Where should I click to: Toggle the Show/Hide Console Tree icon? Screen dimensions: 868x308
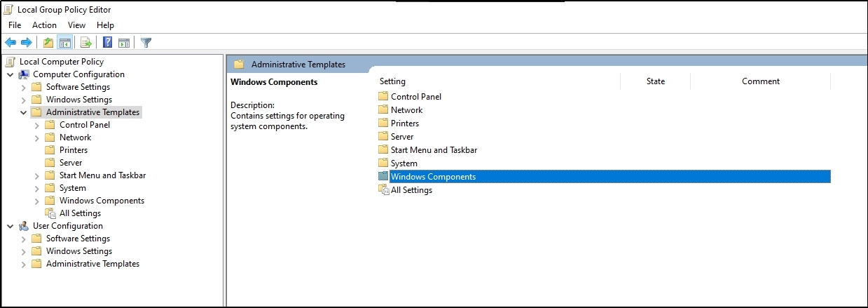(64, 43)
